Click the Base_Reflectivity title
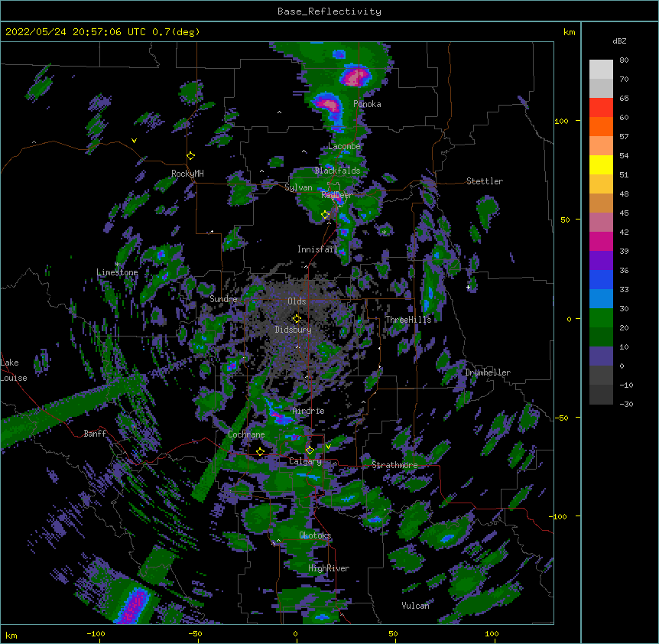 point(329,11)
